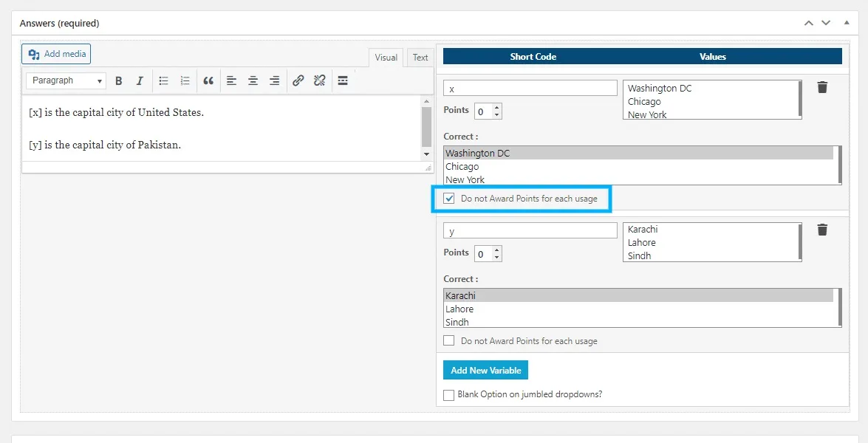The height and width of the screenshot is (443, 868).
Task: Delete the x shortcode variable
Action: coord(822,88)
